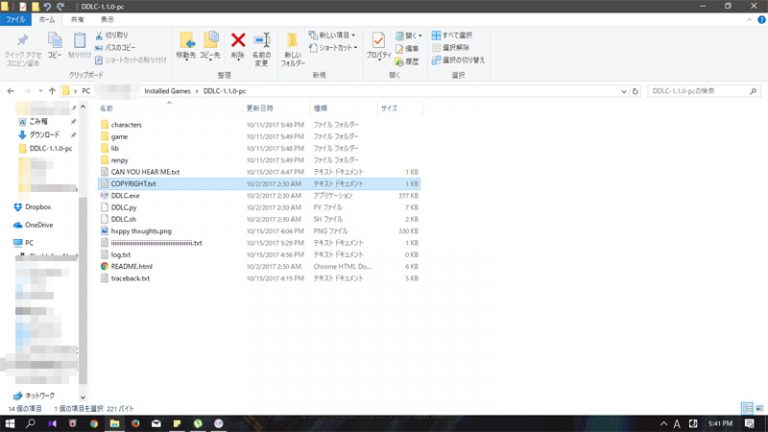Open the File (ファイル) tab

(16, 20)
